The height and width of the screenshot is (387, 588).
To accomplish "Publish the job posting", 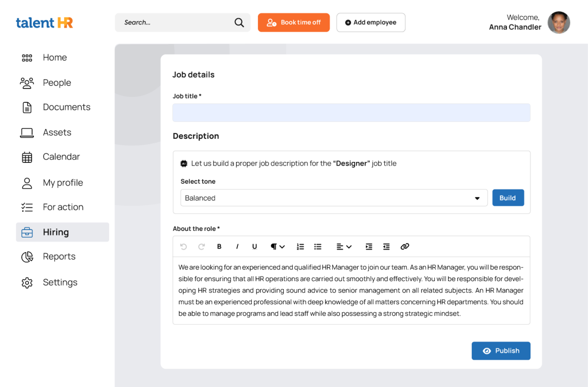I will coord(501,351).
